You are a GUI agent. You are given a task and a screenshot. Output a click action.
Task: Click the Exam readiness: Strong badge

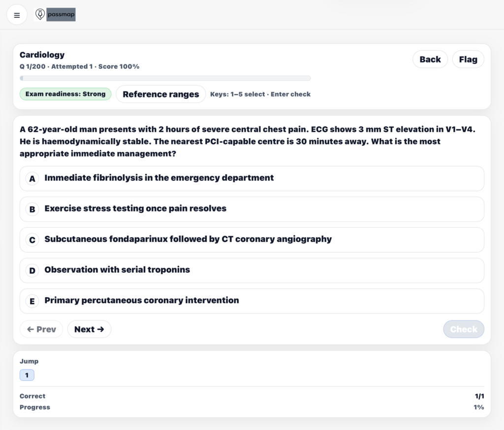65,94
